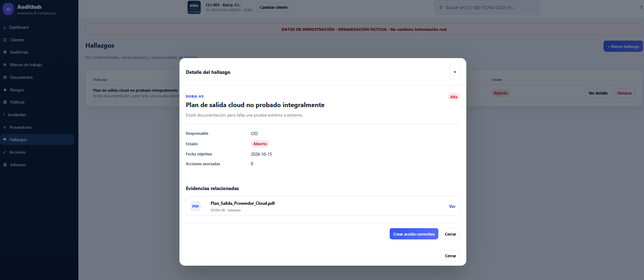
Task: Click the DORA framework badge in header
Action: (194, 7)
